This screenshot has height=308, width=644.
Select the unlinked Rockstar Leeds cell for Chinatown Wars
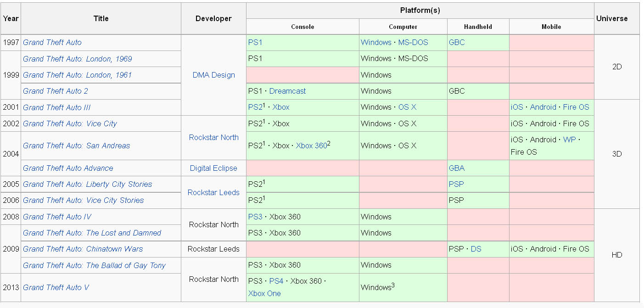pos(214,249)
